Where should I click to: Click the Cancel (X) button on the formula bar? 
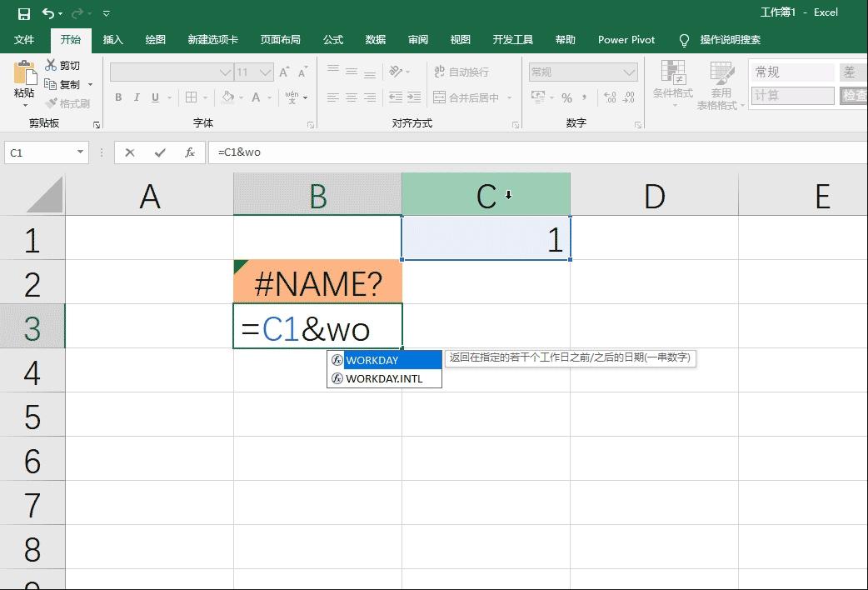click(130, 152)
